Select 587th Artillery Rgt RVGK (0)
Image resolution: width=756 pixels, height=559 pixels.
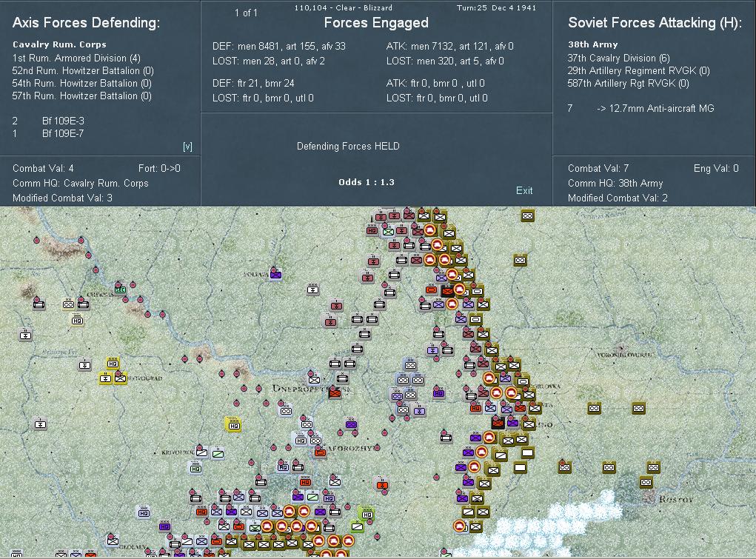pyautogui.click(x=628, y=83)
